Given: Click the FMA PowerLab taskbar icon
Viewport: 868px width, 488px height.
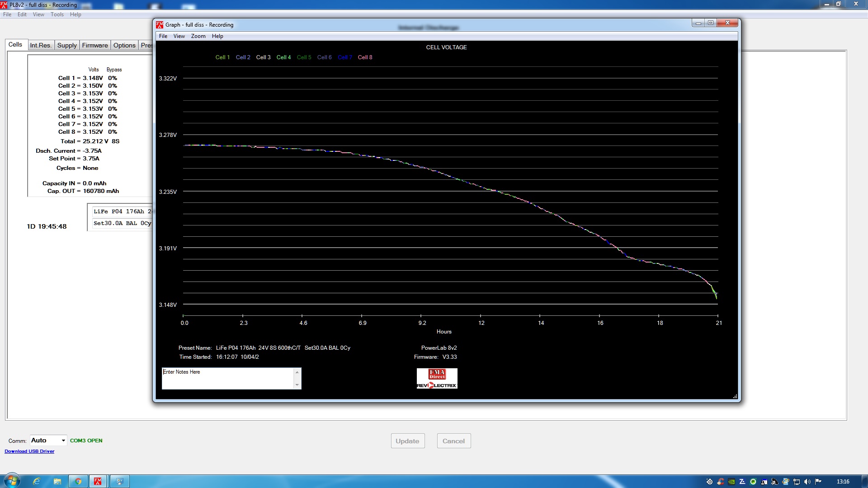Looking at the screenshot, I should tap(98, 481).
